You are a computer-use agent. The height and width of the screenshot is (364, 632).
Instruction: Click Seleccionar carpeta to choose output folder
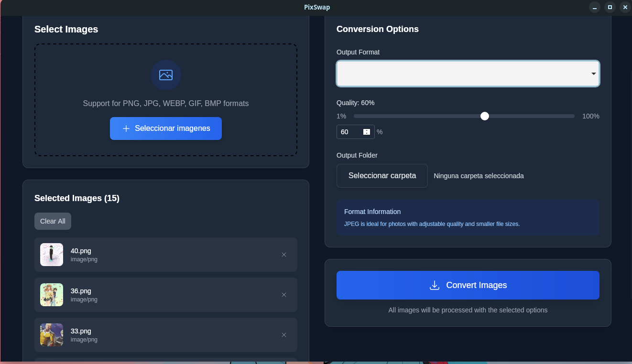tap(382, 176)
